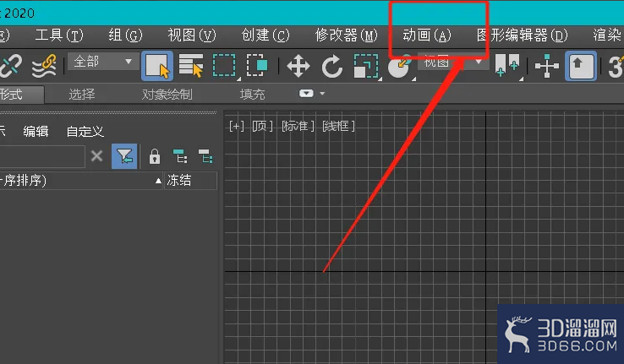Image resolution: width=624 pixels, height=364 pixels.
Task: Open the 编辑 menu in Scene Explorer
Action: 36,131
